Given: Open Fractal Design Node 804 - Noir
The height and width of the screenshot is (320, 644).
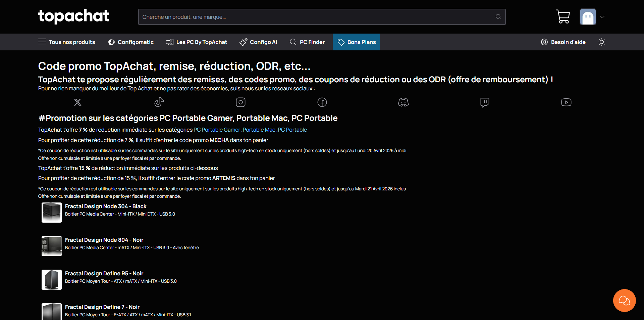Looking at the screenshot, I should tap(104, 240).
